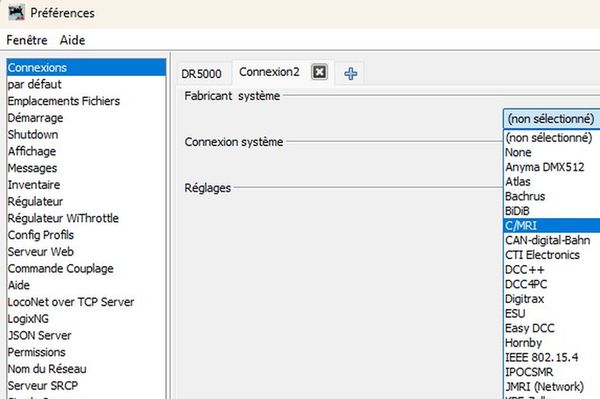600x399 pixels.
Task: Open Affichage preferences
Action: click(86, 151)
